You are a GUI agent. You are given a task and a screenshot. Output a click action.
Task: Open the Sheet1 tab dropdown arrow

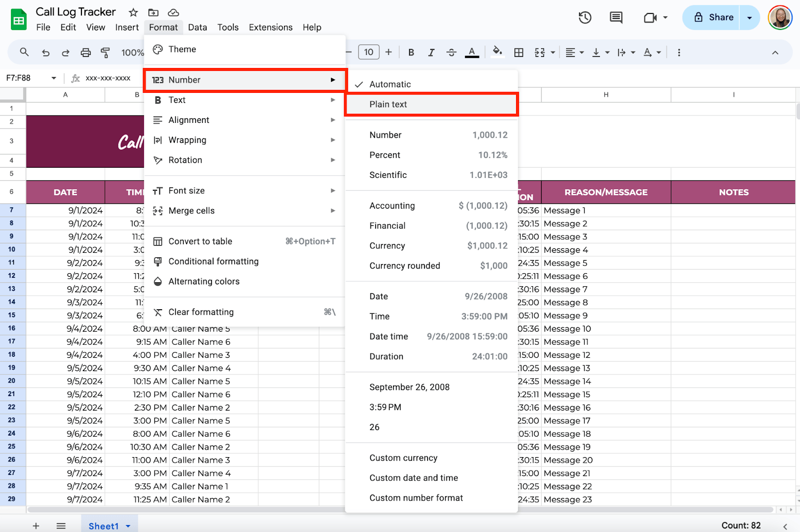click(128, 526)
